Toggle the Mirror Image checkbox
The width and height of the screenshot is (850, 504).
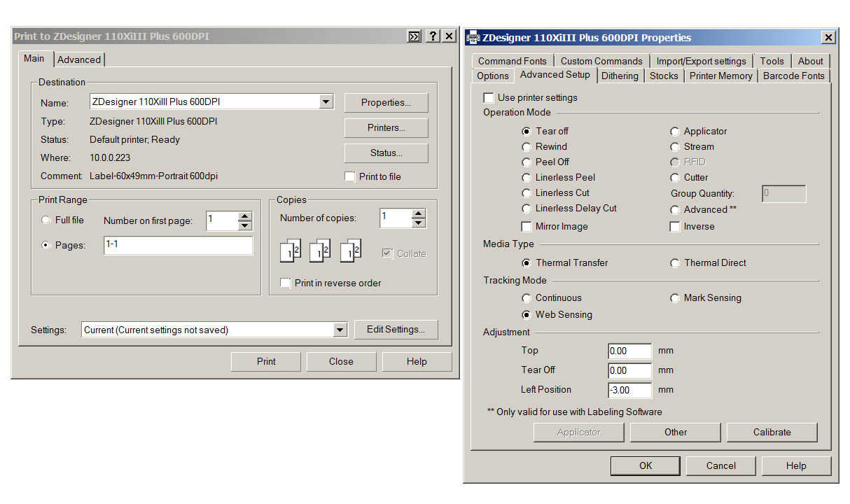pos(527,226)
